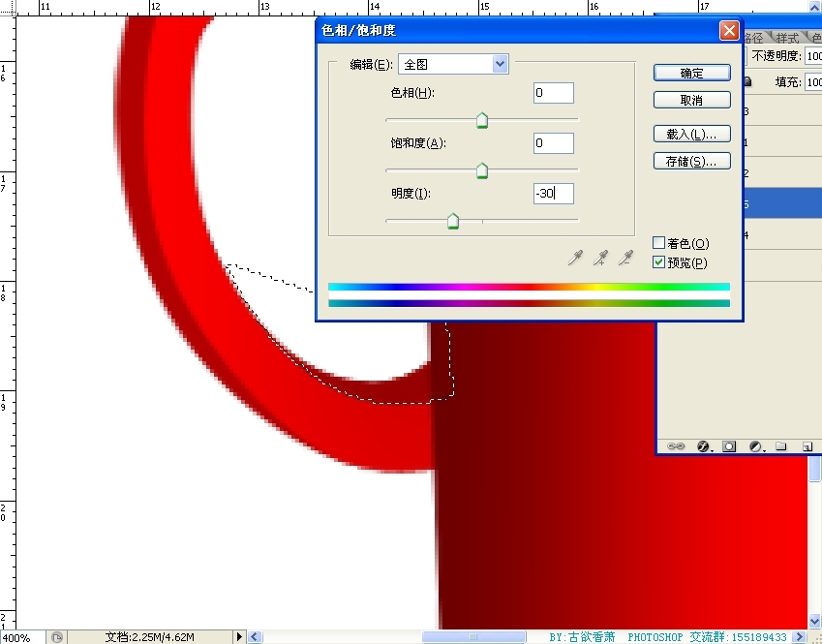Image resolution: width=822 pixels, height=644 pixels.
Task: Select the add-to-sample eyedropper (plus)
Action: click(601, 258)
